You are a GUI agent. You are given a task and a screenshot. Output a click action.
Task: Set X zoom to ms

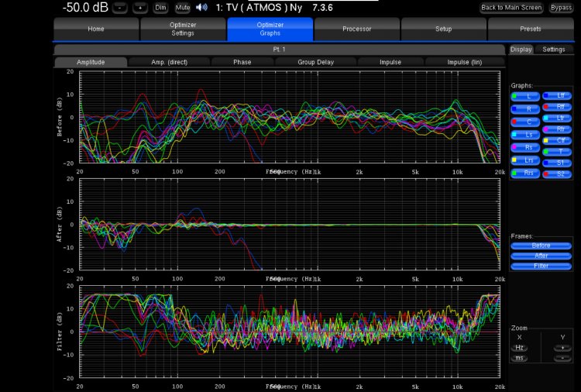[519, 358]
